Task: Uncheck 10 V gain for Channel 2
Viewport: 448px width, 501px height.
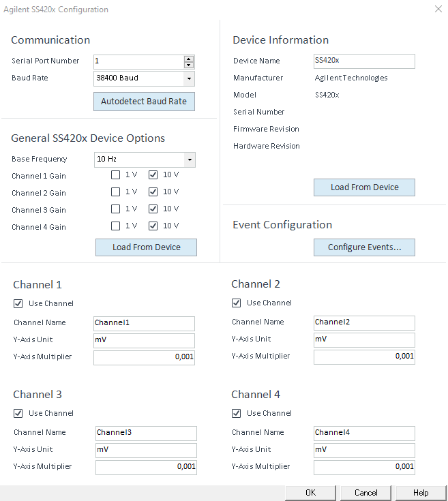Action: [x=153, y=192]
